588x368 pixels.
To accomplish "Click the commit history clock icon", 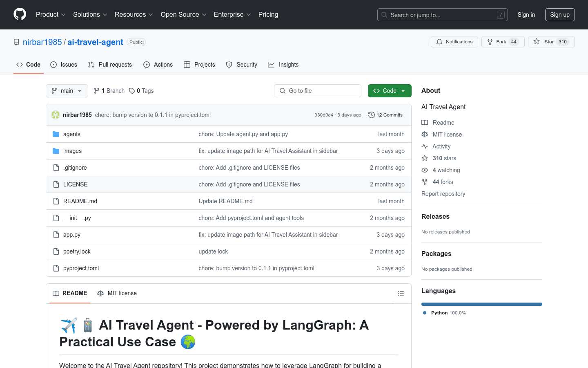I will (372, 115).
